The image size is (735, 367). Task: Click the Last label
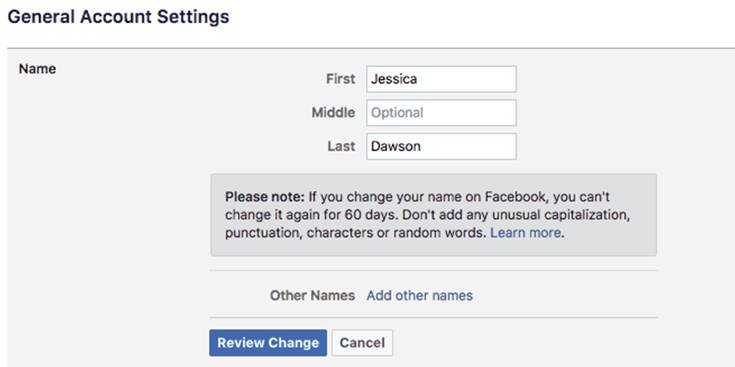[x=342, y=146]
